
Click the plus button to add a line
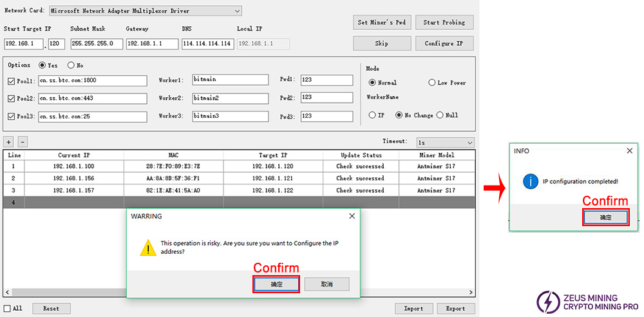coord(8,142)
